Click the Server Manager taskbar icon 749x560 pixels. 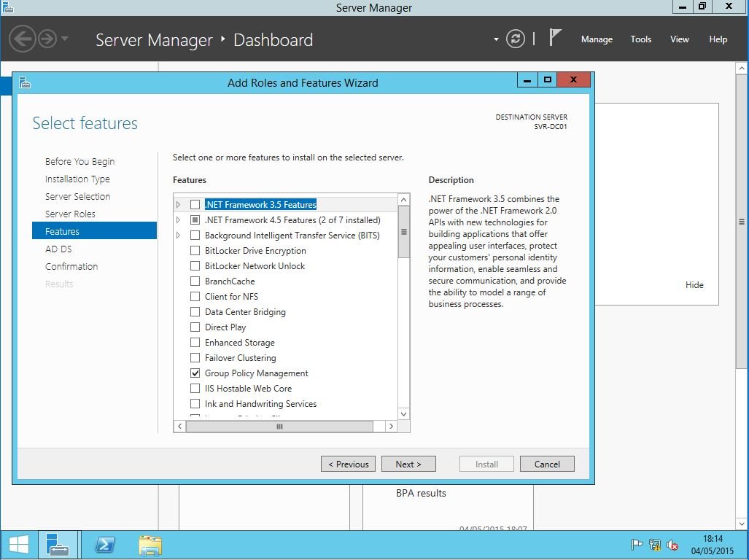[x=57, y=545]
